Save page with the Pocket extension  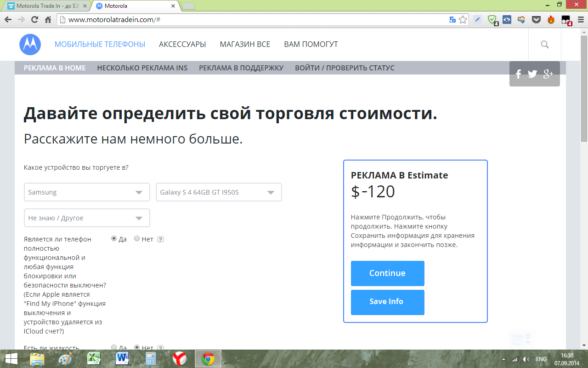pos(536,20)
